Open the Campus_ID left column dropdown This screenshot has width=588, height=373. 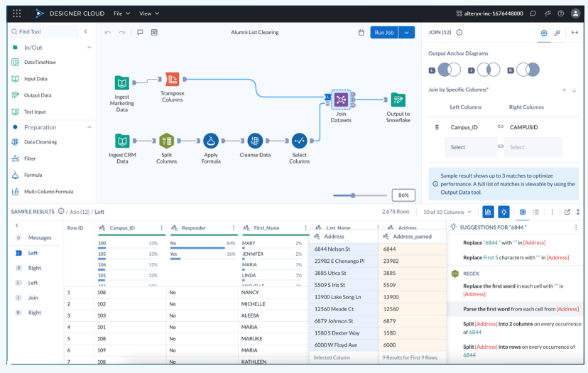(x=471, y=127)
